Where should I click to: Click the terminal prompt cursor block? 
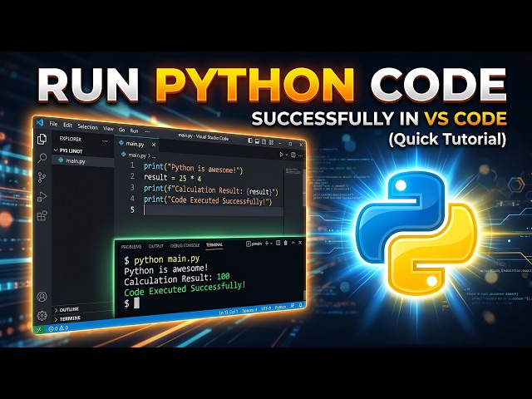click(136, 303)
